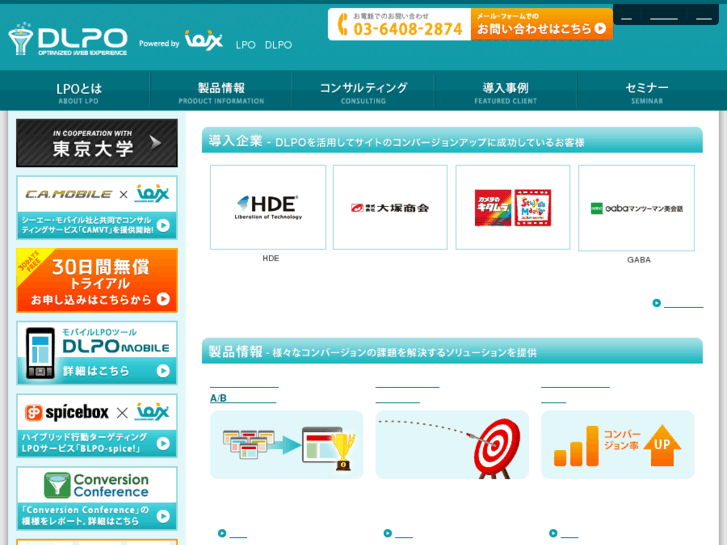
Task: Open the LPOとは menu
Action: point(79,92)
